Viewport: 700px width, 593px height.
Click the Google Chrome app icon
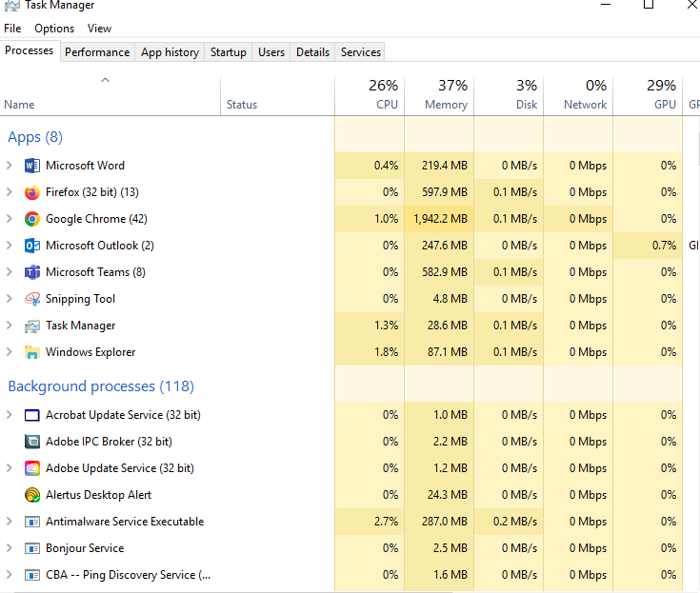coord(32,219)
